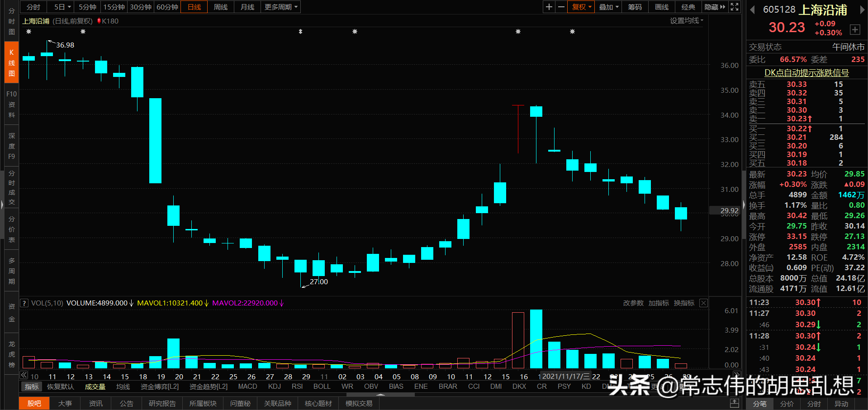Close the volume panel with its X toggle
This screenshot has width=868, height=410.
pos(703,303)
